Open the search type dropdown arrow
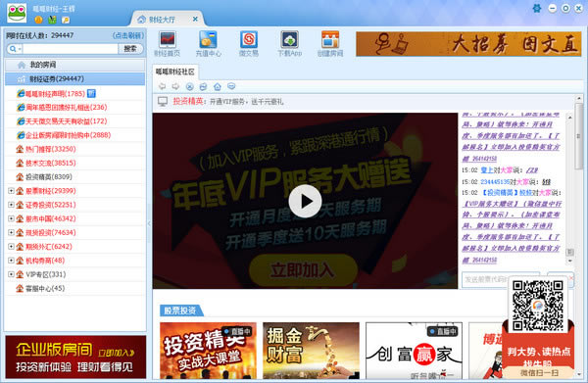 (x=20, y=49)
